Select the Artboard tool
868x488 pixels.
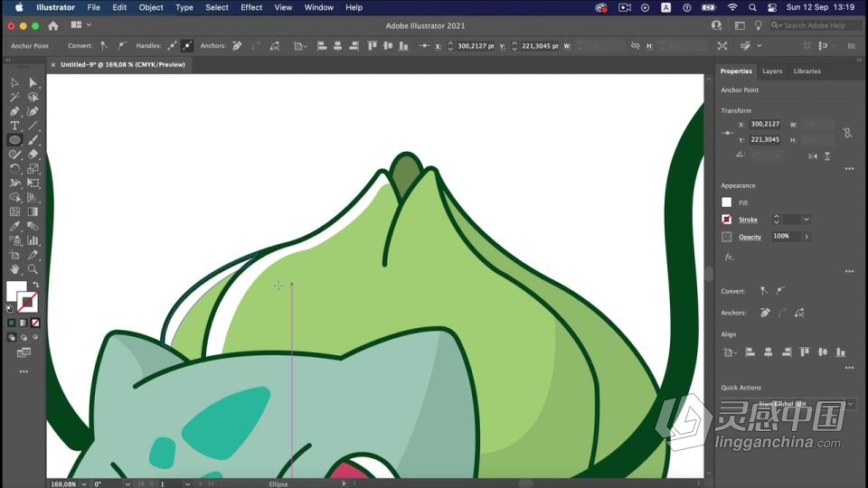pyautogui.click(x=15, y=255)
